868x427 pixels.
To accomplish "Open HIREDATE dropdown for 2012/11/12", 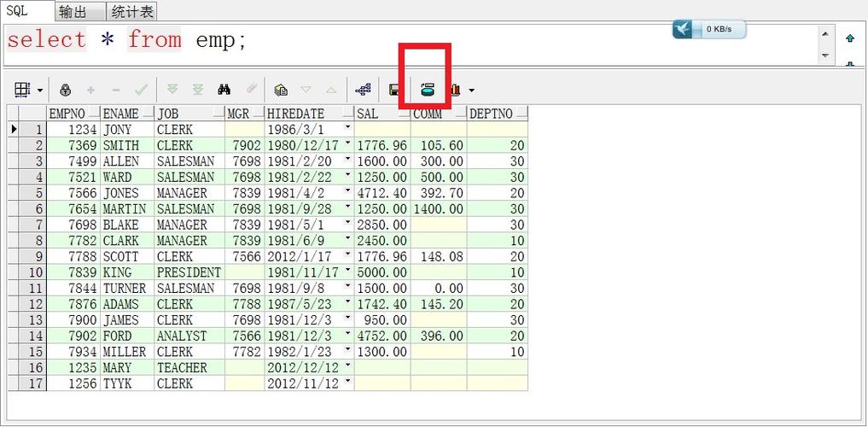I will point(347,383).
